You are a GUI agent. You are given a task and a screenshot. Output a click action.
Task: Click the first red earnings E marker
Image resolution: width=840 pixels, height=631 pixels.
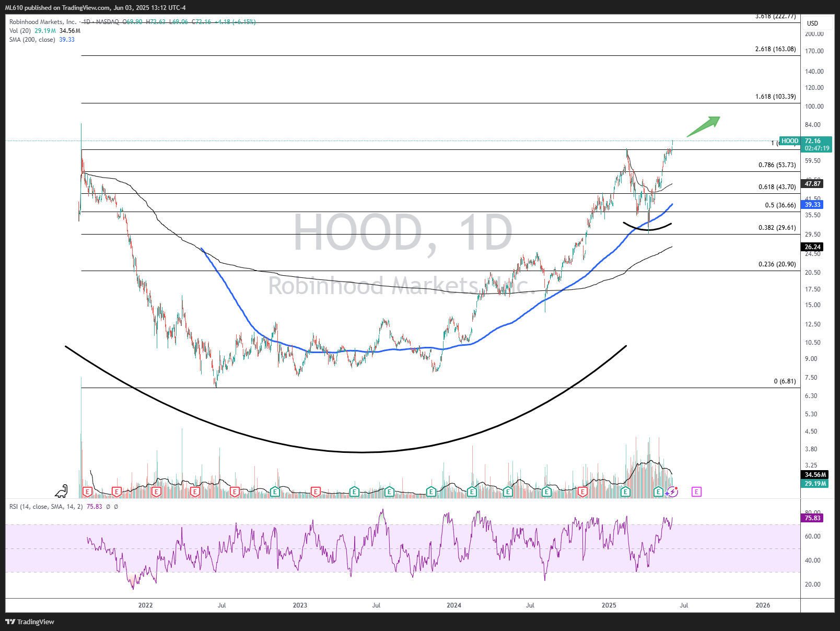tap(87, 492)
